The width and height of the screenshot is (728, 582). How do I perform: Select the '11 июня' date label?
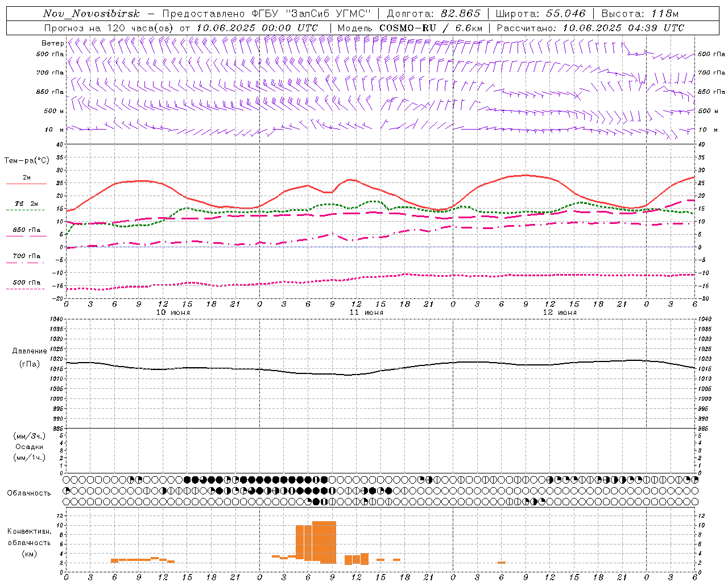366,313
